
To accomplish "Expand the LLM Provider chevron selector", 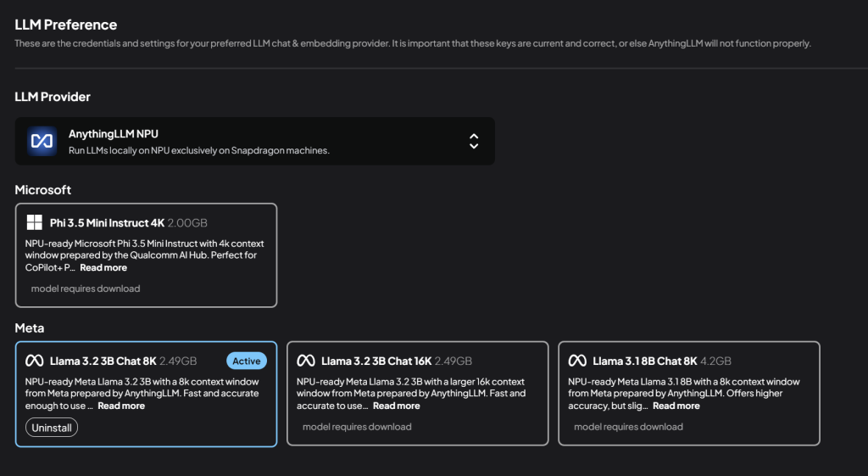I will pos(474,141).
